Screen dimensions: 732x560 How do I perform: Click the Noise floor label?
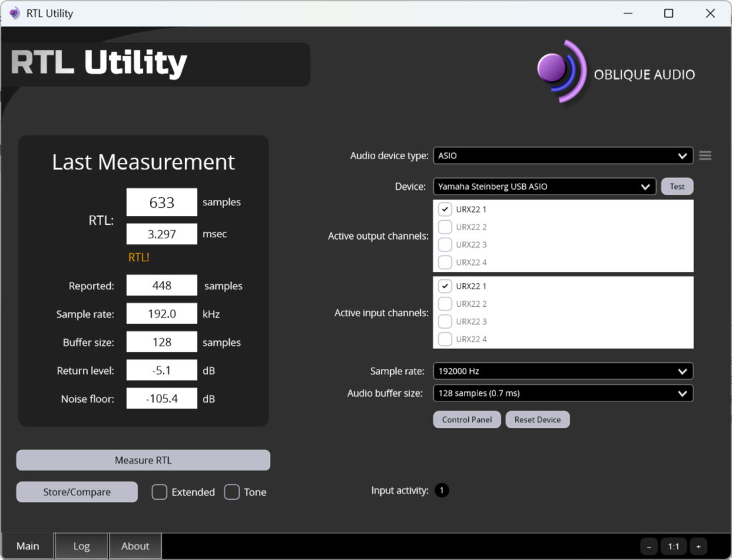tap(87, 399)
